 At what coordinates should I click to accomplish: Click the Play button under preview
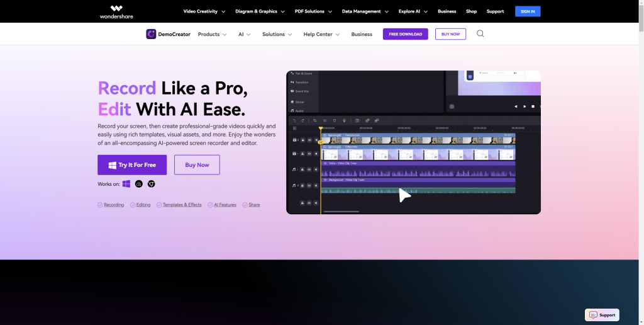click(525, 106)
